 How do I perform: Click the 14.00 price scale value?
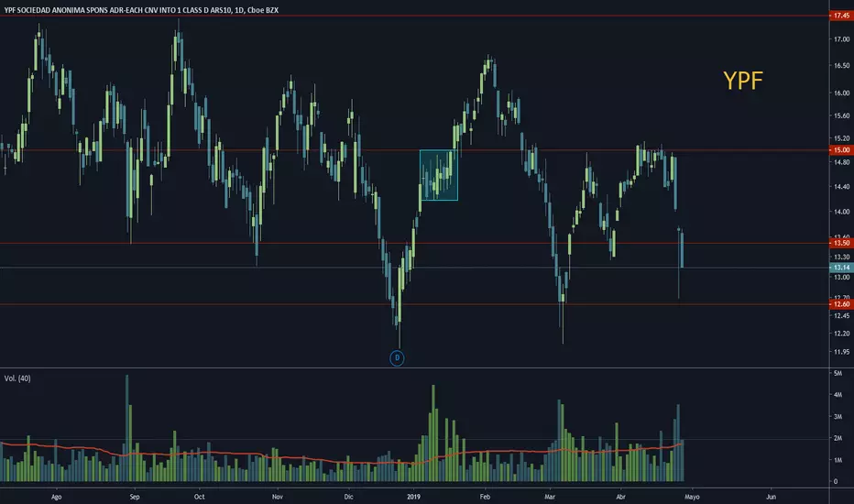click(841, 212)
